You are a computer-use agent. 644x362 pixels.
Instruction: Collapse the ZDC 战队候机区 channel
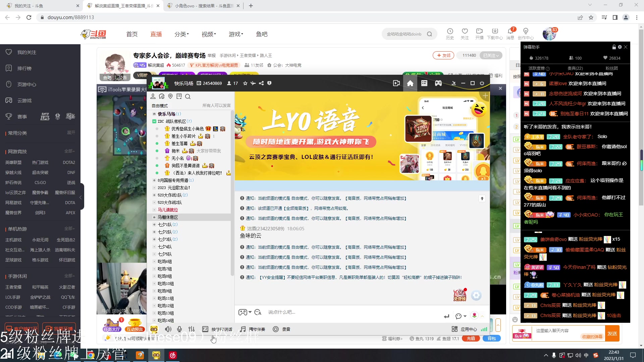pos(154,121)
